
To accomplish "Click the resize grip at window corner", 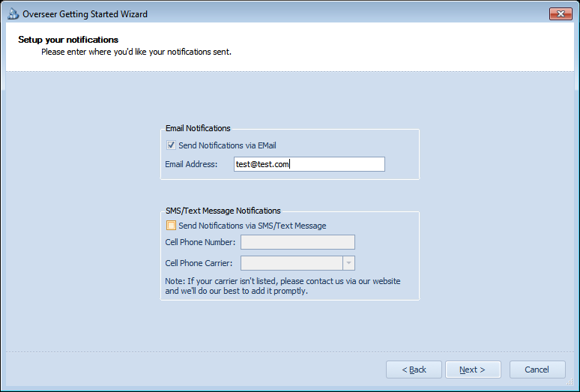I will click(x=570, y=382).
